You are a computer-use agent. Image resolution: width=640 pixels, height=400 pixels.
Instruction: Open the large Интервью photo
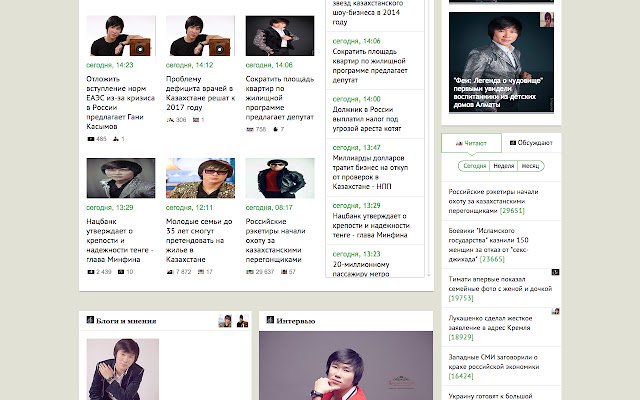346,366
